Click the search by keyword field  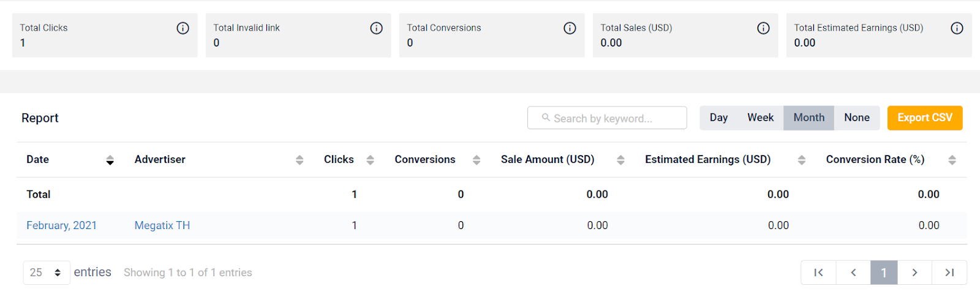(x=607, y=118)
